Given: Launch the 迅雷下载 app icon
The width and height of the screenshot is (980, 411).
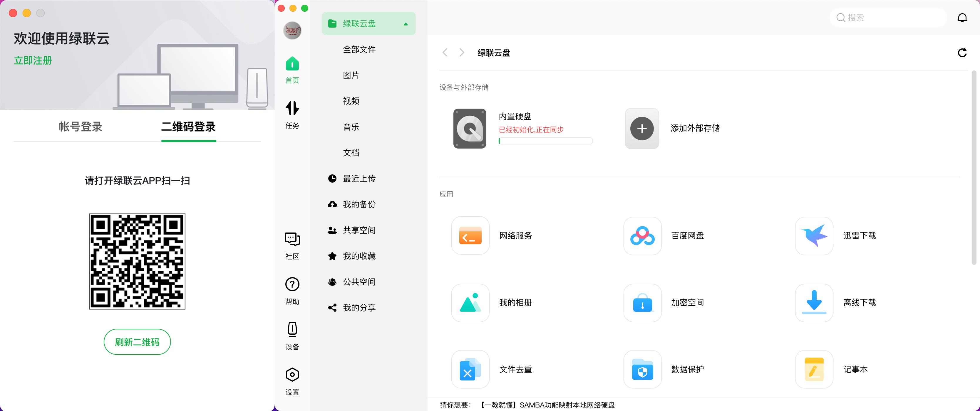Looking at the screenshot, I should (814, 236).
